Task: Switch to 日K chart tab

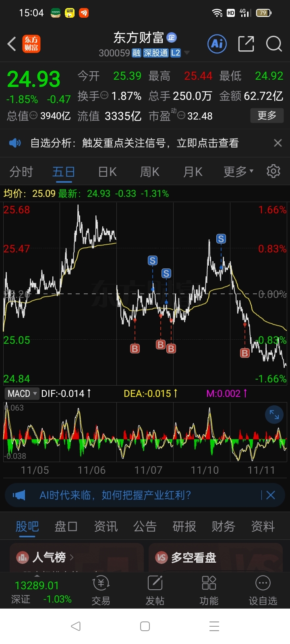Action: tap(108, 172)
